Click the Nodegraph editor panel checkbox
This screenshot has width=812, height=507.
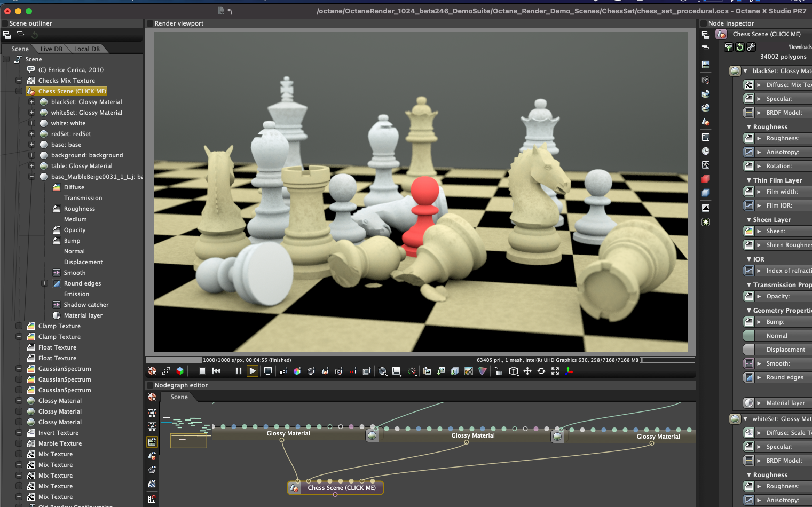[150, 385]
